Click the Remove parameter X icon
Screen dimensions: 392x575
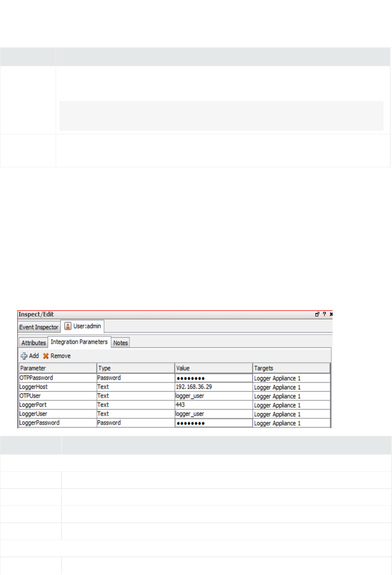(46, 356)
